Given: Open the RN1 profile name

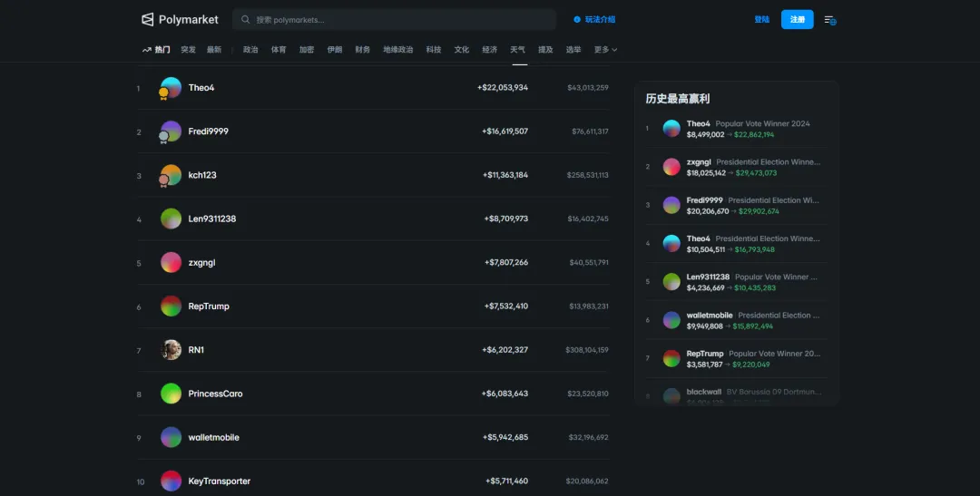Looking at the screenshot, I should click(196, 350).
